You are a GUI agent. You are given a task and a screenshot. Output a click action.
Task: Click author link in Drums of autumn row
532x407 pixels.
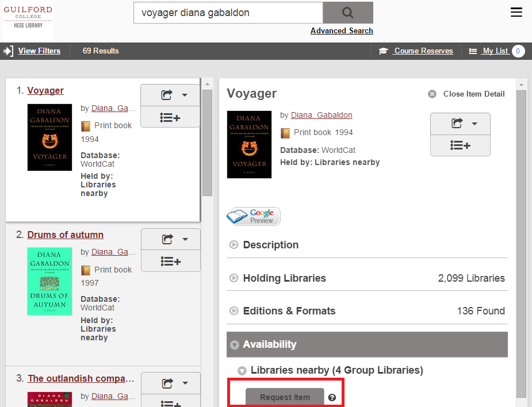pos(113,252)
